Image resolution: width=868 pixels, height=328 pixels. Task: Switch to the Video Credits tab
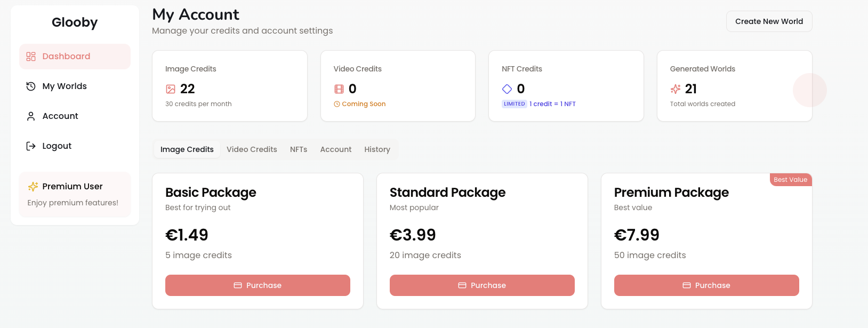pos(252,149)
